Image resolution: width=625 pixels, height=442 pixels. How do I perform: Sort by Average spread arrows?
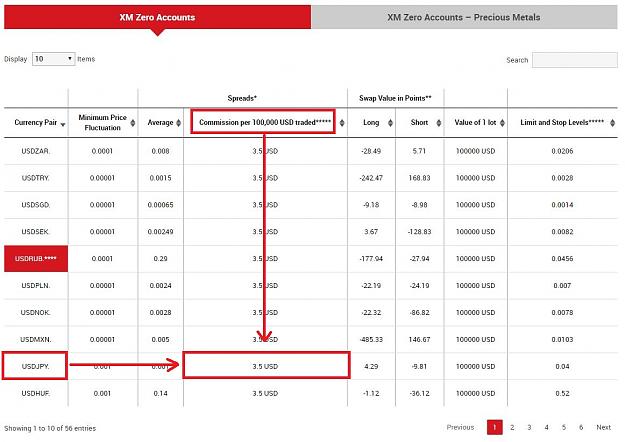pyautogui.click(x=179, y=123)
